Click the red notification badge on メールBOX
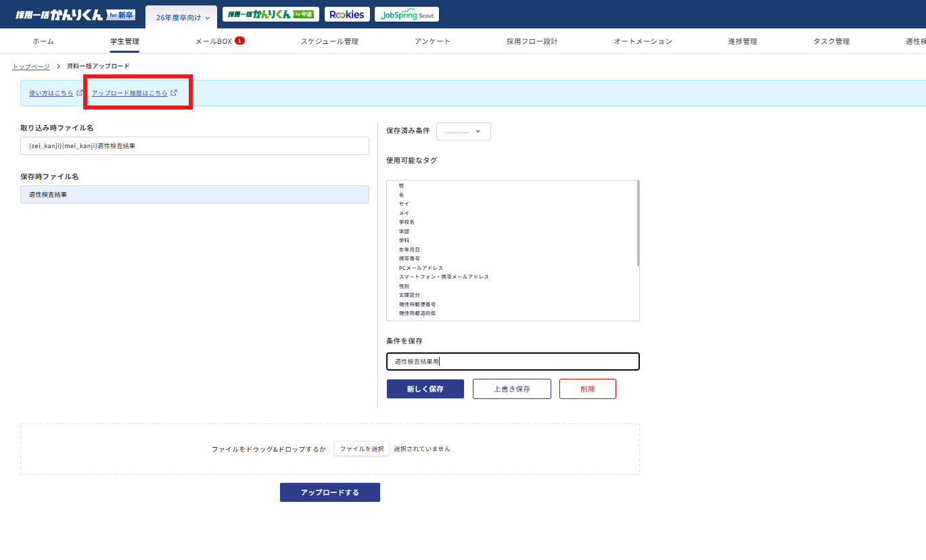Viewport: 926px width, 560px height. tap(239, 41)
